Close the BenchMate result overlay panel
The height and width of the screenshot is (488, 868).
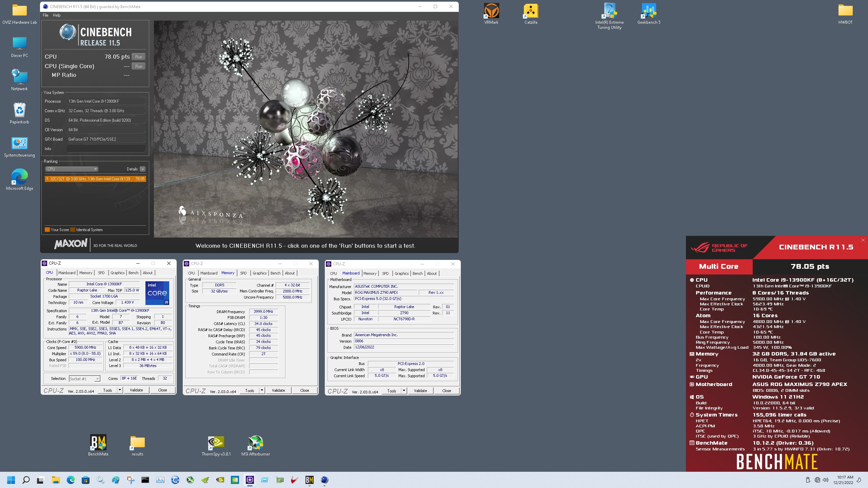pyautogui.click(x=863, y=240)
